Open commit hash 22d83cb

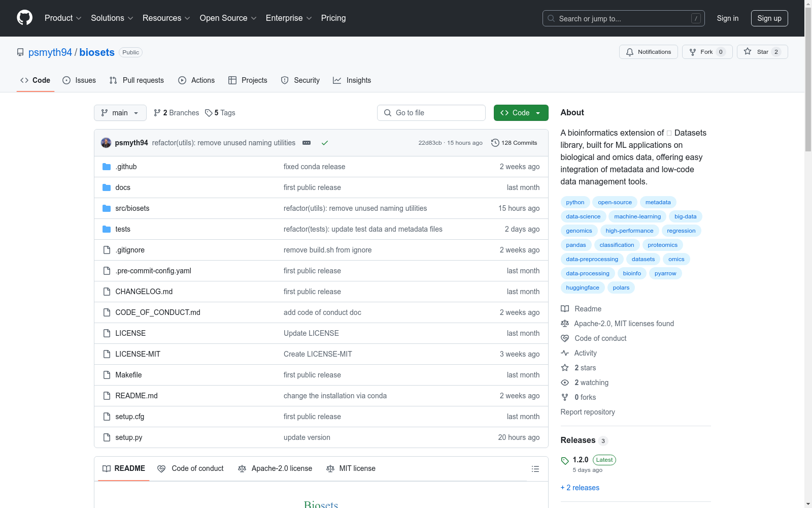430,143
